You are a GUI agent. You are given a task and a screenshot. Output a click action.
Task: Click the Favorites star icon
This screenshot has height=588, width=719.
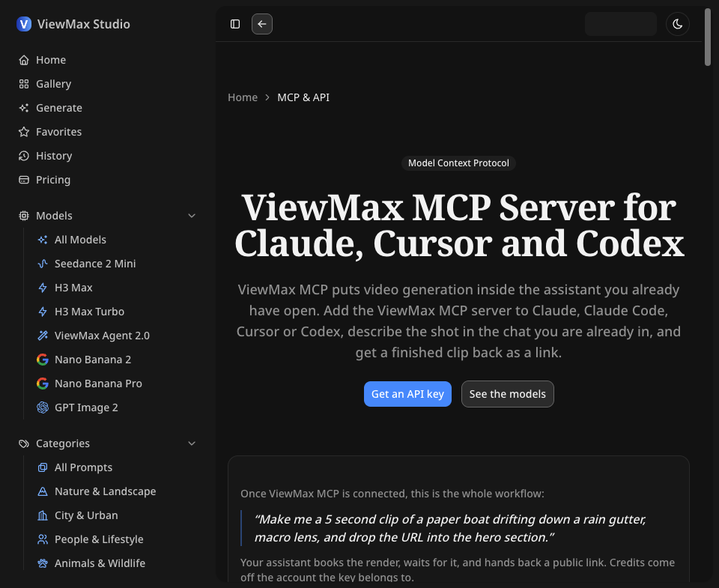(24, 132)
